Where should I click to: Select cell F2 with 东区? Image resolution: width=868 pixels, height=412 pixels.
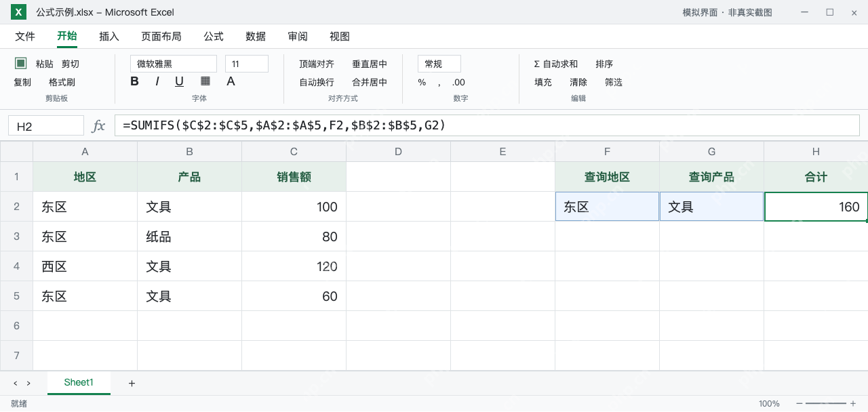click(608, 207)
